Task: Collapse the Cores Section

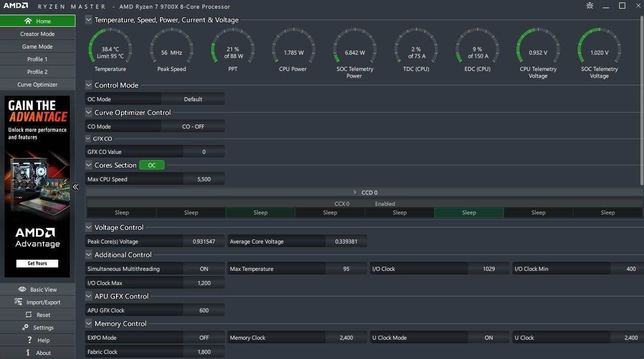Action: (x=89, y=165)
